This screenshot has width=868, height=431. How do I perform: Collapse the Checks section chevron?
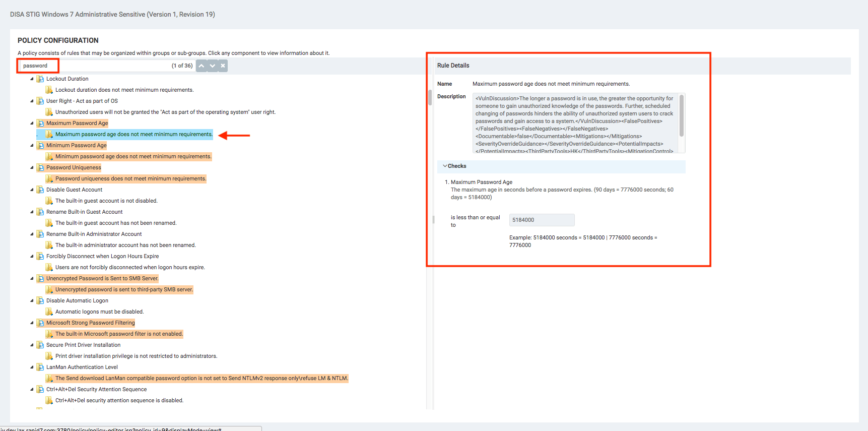[x=445, y=166]
